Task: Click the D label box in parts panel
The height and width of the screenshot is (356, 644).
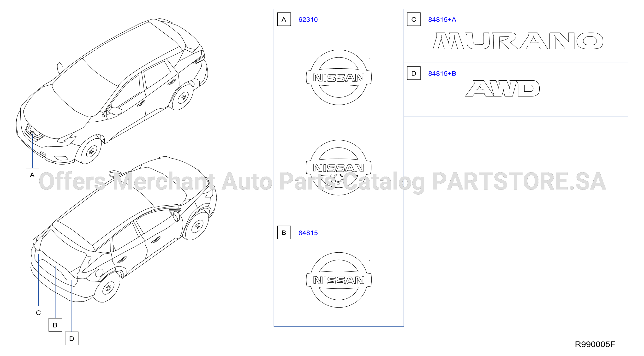Action: pyautogui.click(x=414, y=73)
